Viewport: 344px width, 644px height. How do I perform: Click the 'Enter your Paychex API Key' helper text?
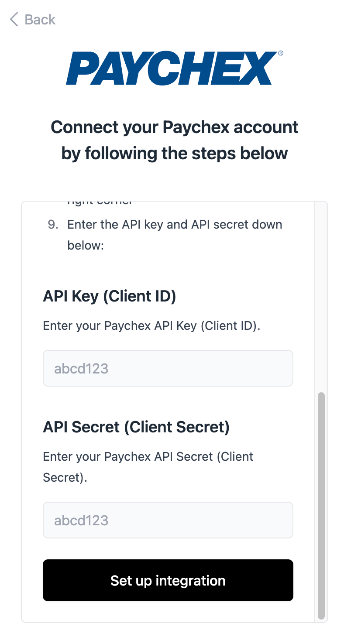(x=151, y=326)
